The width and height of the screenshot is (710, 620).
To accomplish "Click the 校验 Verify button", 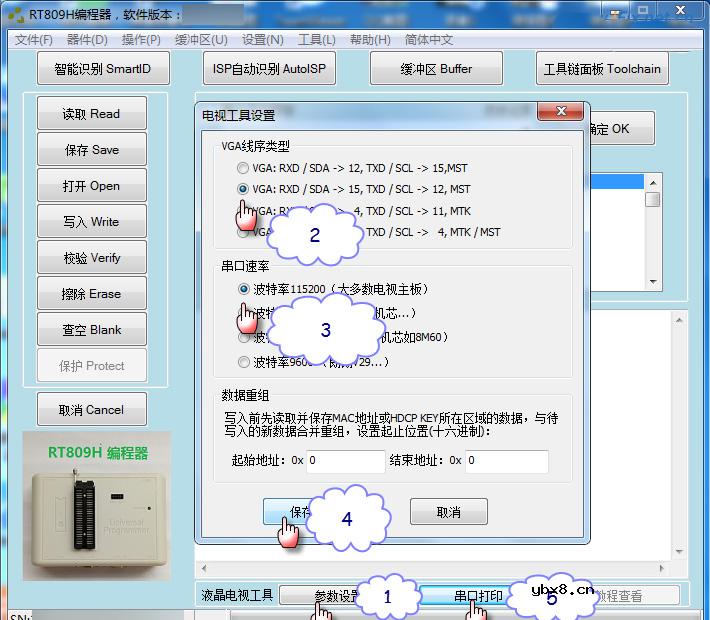I will [92, 257].
